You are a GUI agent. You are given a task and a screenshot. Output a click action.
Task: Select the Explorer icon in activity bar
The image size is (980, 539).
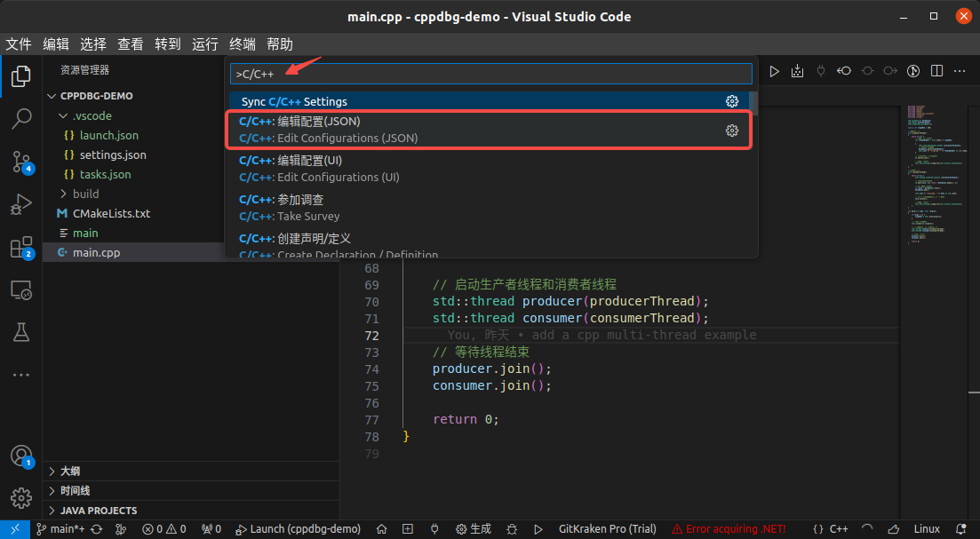[20, 76]
